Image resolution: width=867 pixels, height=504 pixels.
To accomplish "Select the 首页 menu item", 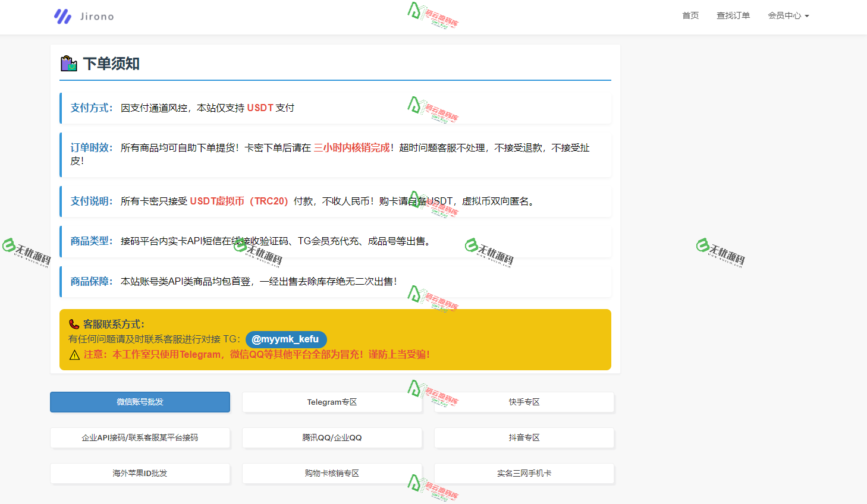I will [690, 15].
